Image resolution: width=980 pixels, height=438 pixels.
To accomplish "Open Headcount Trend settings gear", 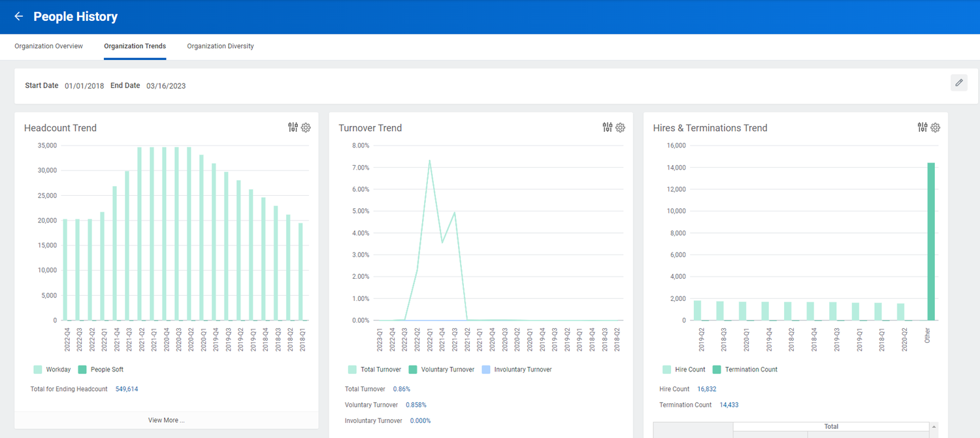I will click(x=306, y=127).
